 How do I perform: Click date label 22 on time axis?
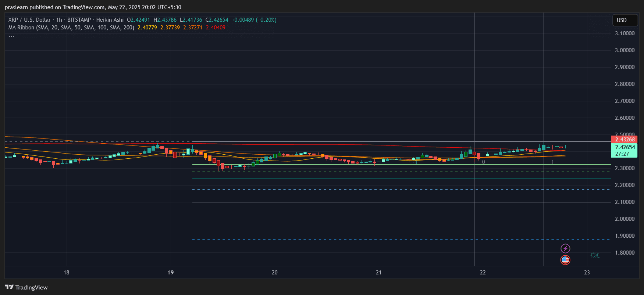483,273
